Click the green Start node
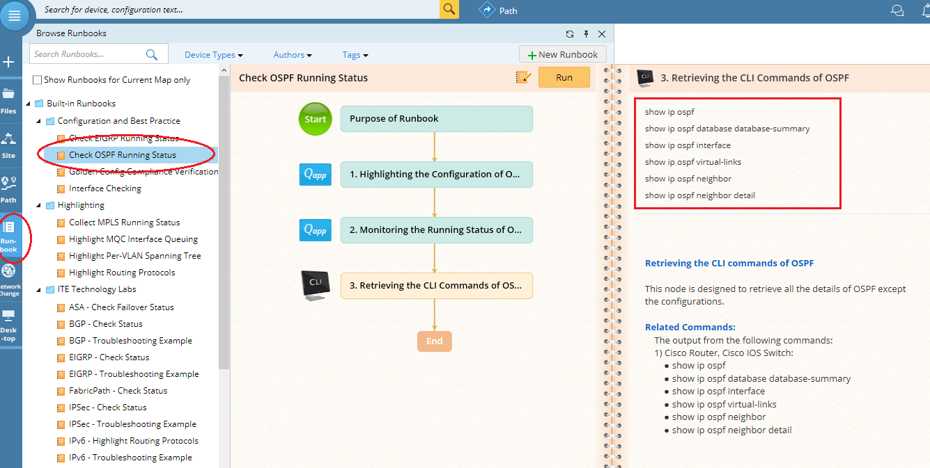Image resolution: width=930 pixels, height=468 pixels. [x=315, y=119]
